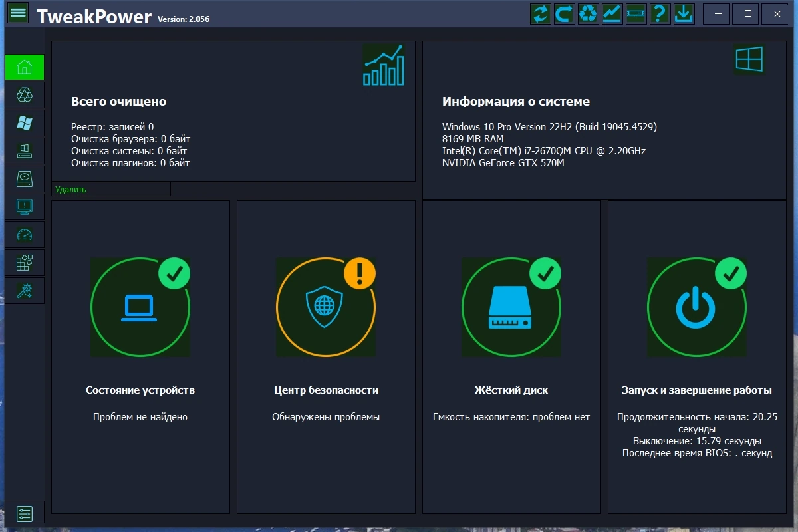The image size is (798, 532).
Task: Open the grid blocks sidebar icon
Action: point(25,263)
